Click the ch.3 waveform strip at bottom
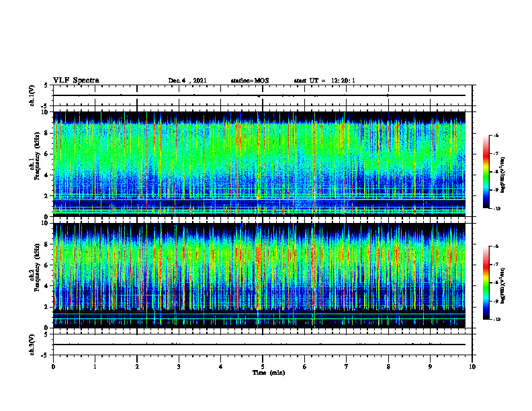 (x=263, y=345)
